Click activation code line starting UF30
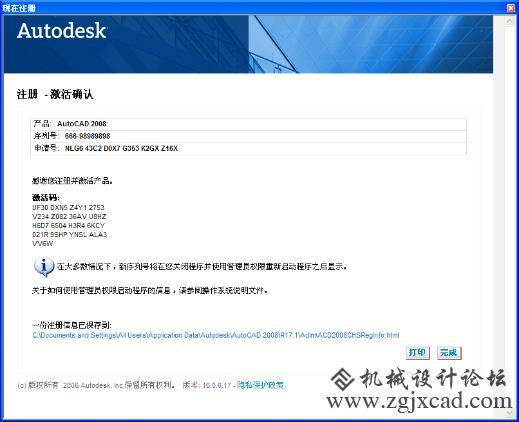The image size is (519, 422). (68, 207)
